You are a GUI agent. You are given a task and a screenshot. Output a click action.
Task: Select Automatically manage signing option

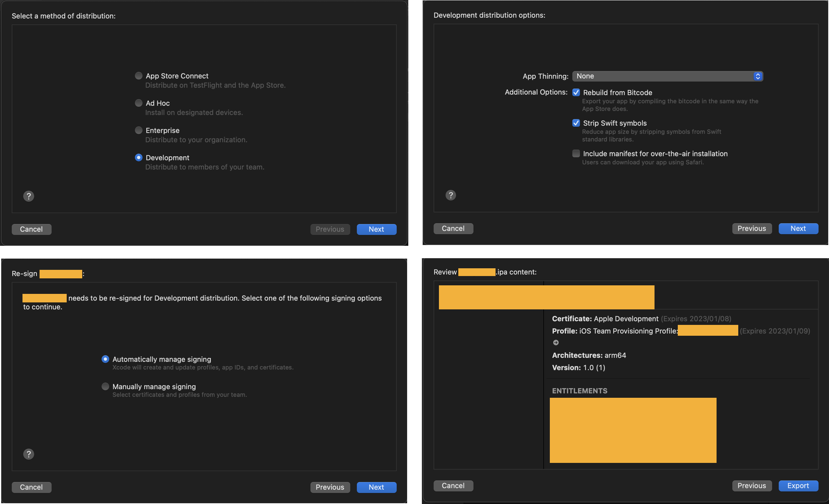tap(105, 359)
